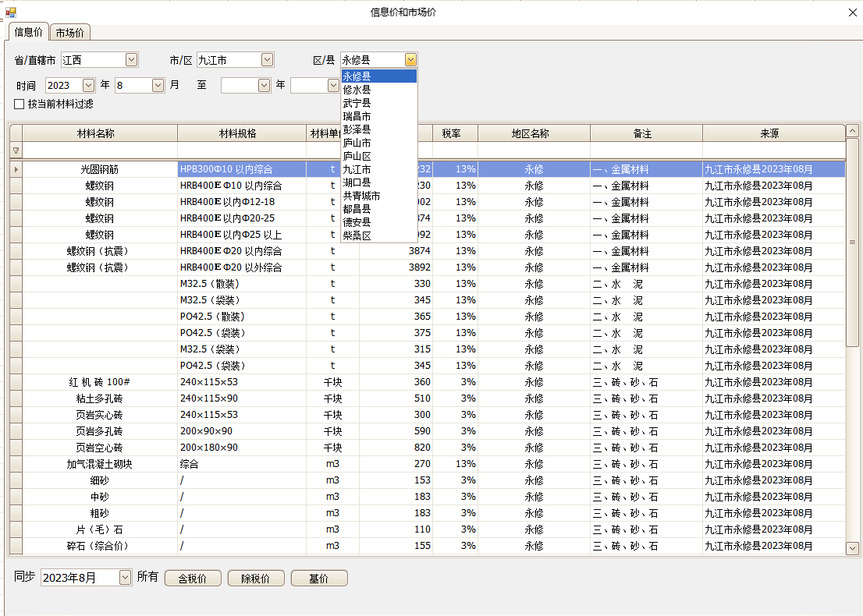The height and width of the screenshot is (616, 863).
Task: Click the filter row funnel icon
Action: coord(16,150)
